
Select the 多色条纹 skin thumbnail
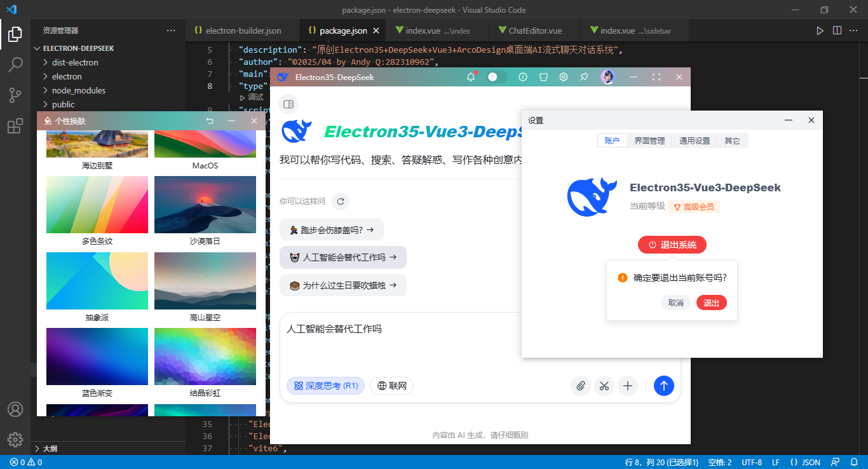pyautogui.click(x=97, y=205)
